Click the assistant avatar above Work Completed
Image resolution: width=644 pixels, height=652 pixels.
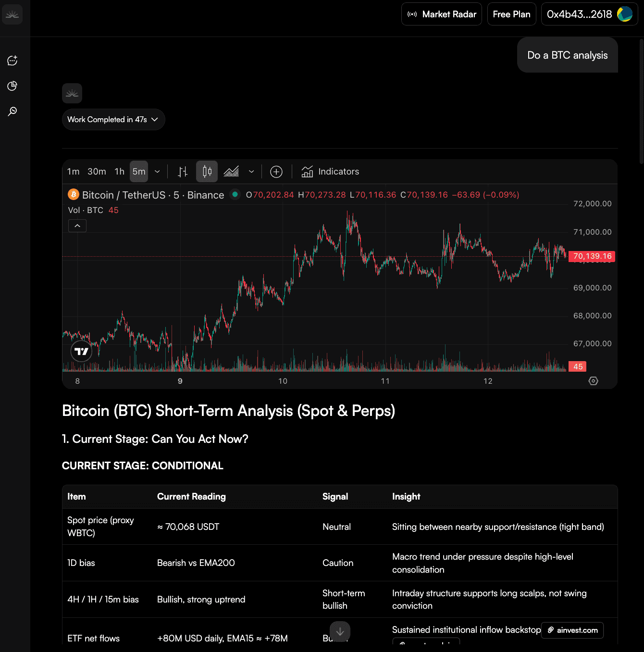[x=72, y=93]
